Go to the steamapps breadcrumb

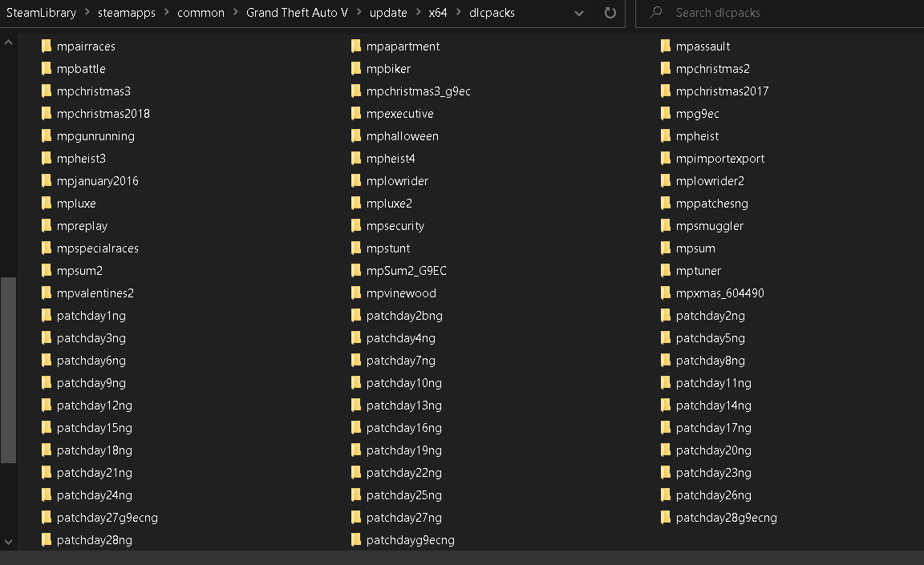point(127,12)
